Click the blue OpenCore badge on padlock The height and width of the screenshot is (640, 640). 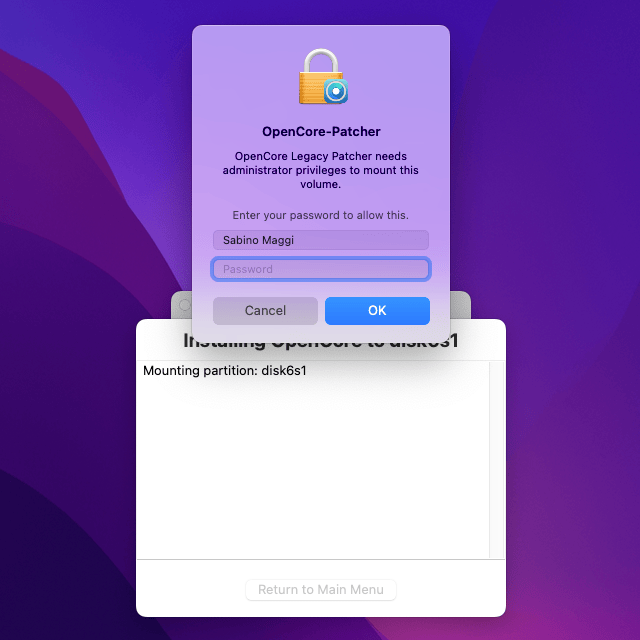pyautogui.click(x=336, y=91)
